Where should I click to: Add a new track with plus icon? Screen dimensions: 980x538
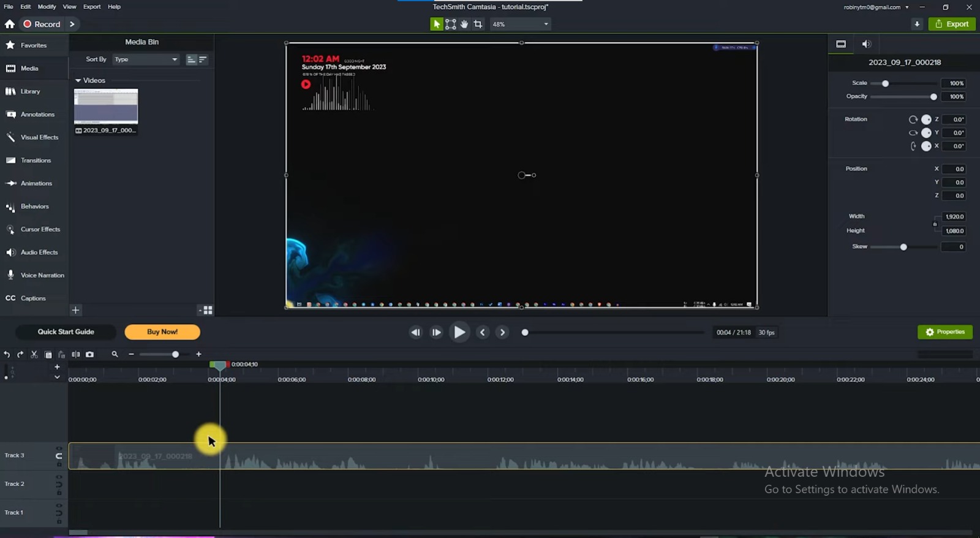[x=57, y=367]
